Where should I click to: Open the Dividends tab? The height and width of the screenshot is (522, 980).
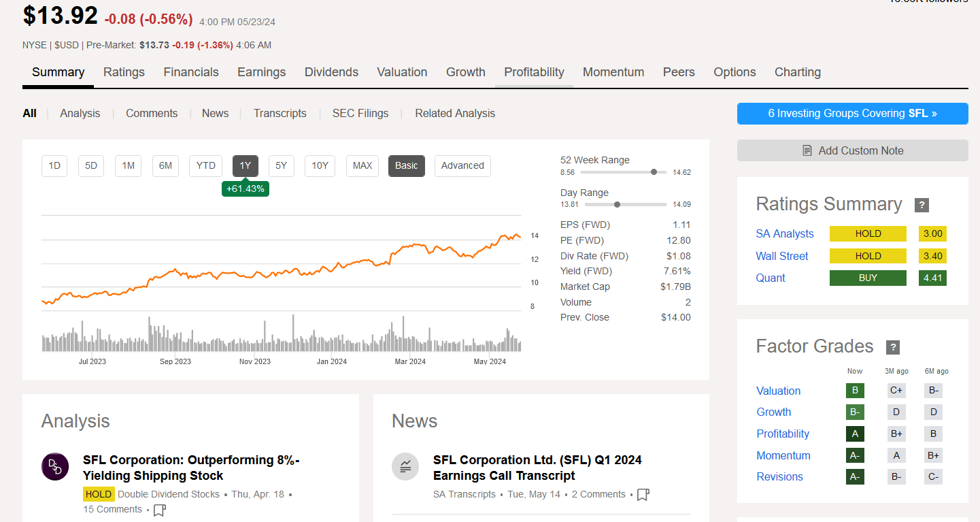(331, 72)
